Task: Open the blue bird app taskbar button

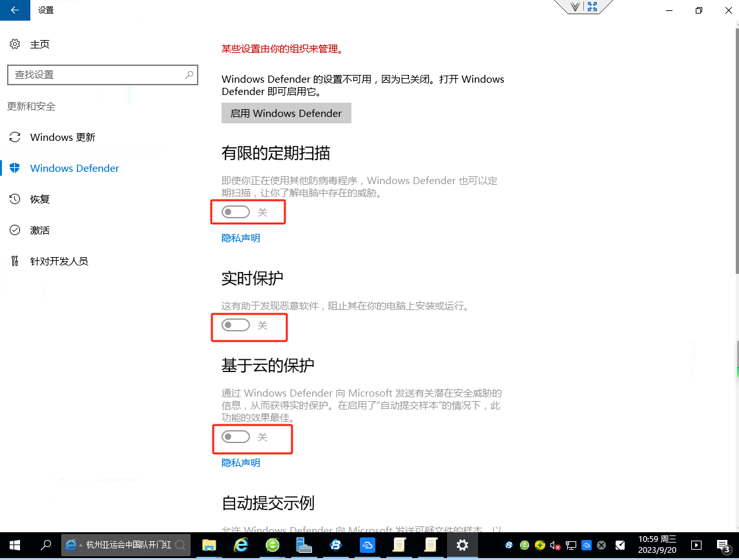Action: click(x=335, y=545)
